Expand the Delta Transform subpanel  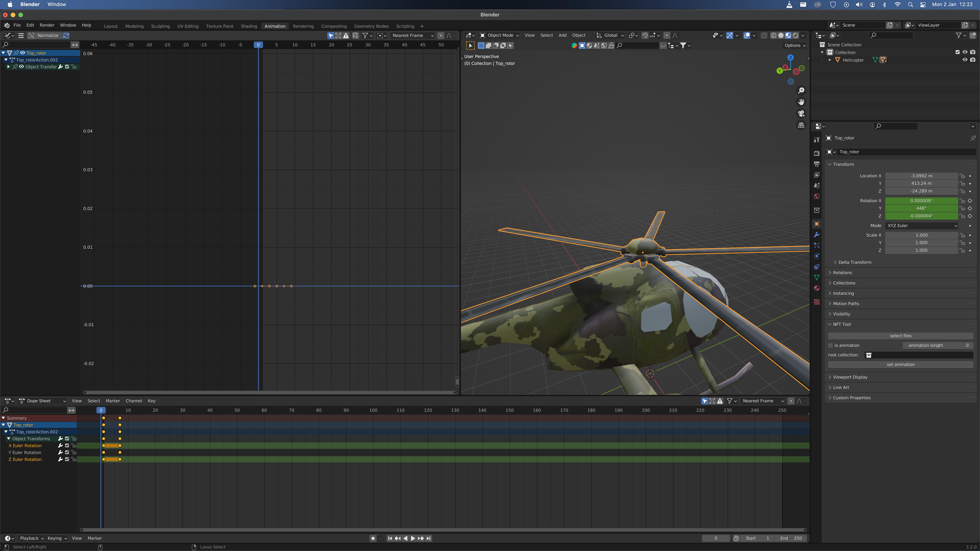coord(854,262)
